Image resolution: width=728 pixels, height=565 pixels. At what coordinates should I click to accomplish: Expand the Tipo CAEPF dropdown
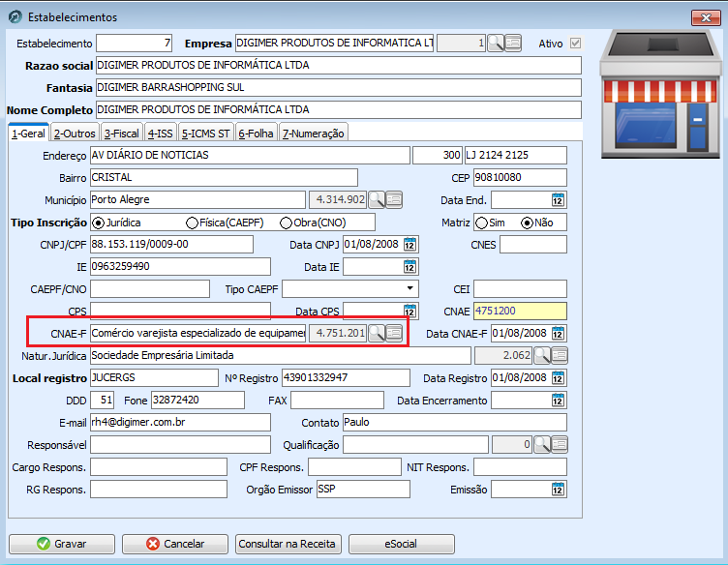409,288
